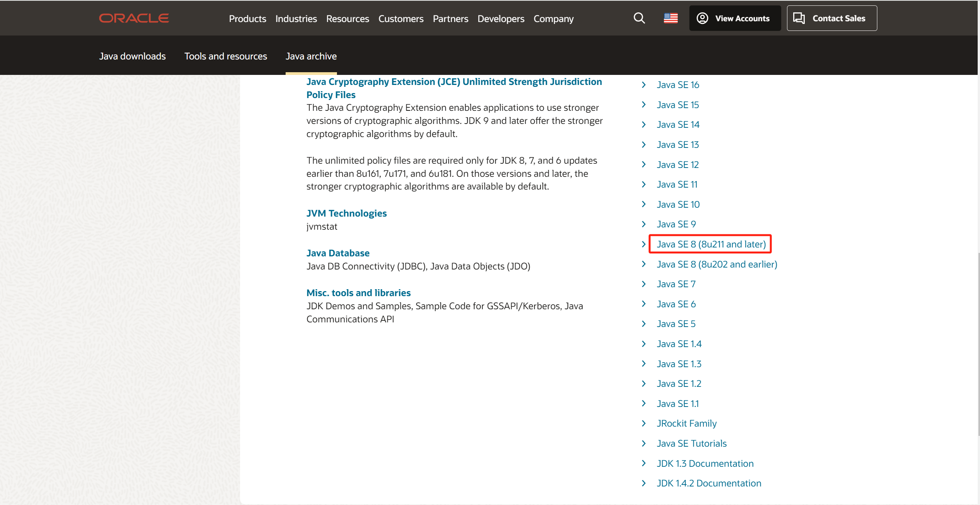Screen dimensions: 980x505
Task: Scroll down the version list panel
Action: 711,244
